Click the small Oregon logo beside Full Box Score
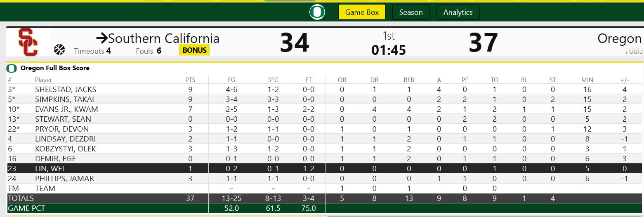 coord(12,68)
